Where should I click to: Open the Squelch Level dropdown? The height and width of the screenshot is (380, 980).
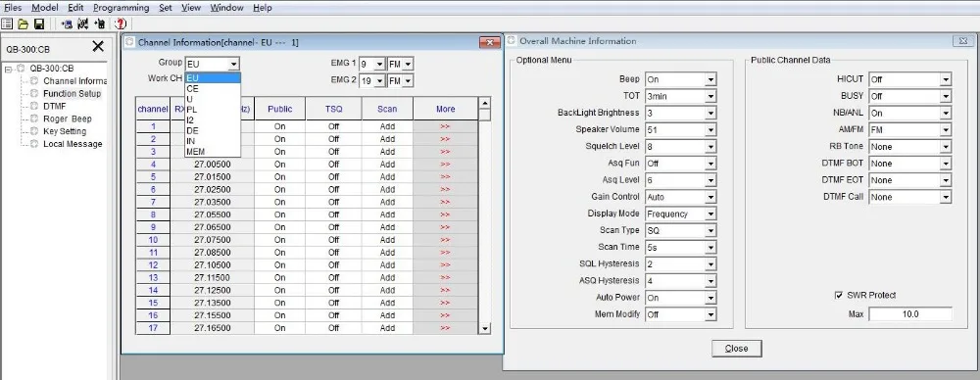(x=710, y=147)
